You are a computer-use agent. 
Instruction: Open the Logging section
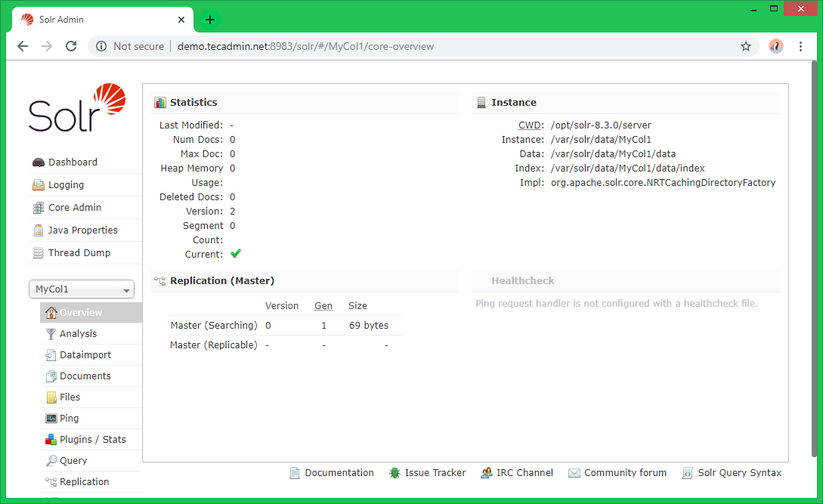(67, 185)
